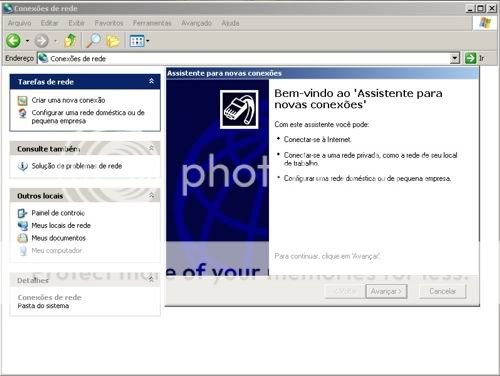Image resolution: width=500 pixels, height=376 pixels.
Task: Maximize the Conexões de rede window
Action: tap(480, 8)
